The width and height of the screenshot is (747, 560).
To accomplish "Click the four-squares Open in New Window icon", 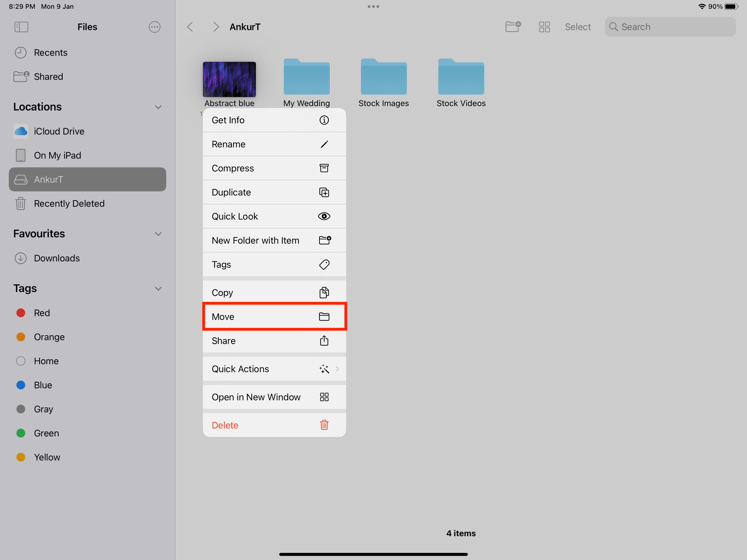I will [324, 397].
